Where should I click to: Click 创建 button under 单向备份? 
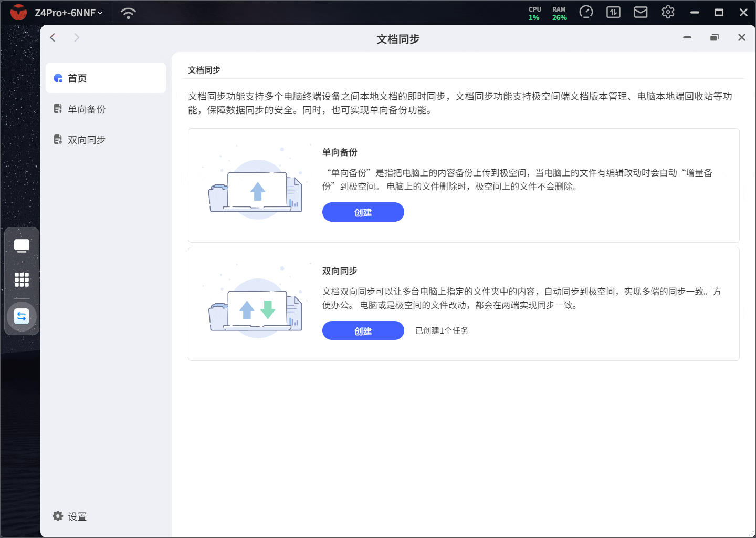[x=363, y=212]
